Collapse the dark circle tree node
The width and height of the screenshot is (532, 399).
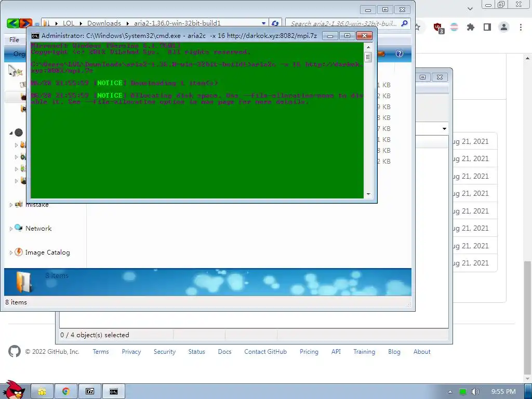tap(11, 133)
